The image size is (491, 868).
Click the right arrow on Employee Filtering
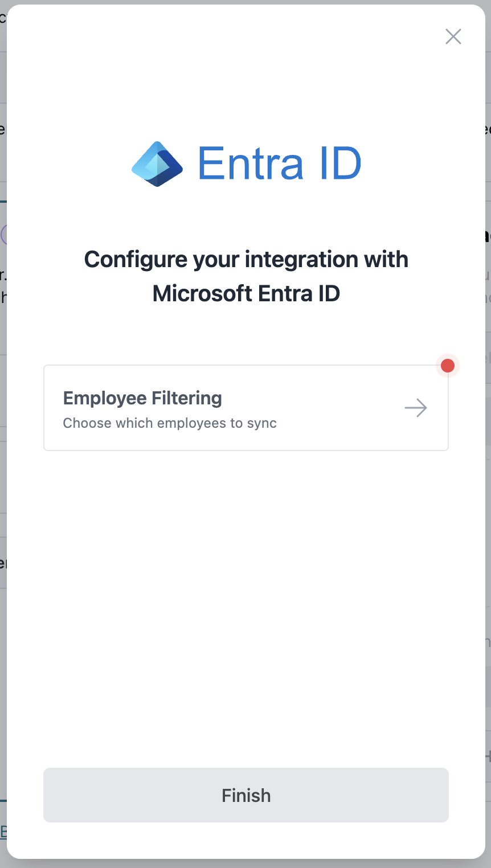pyautogui.click(x=416, y=408)
